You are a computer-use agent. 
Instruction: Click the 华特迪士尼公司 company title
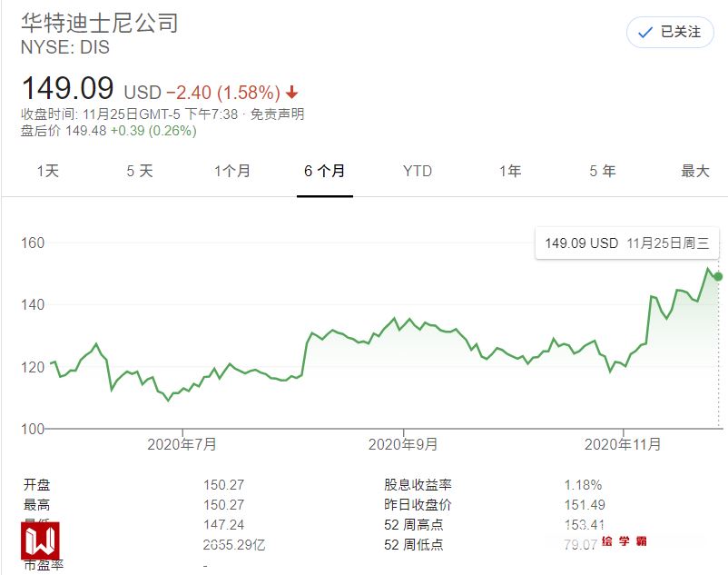(100, 22)
